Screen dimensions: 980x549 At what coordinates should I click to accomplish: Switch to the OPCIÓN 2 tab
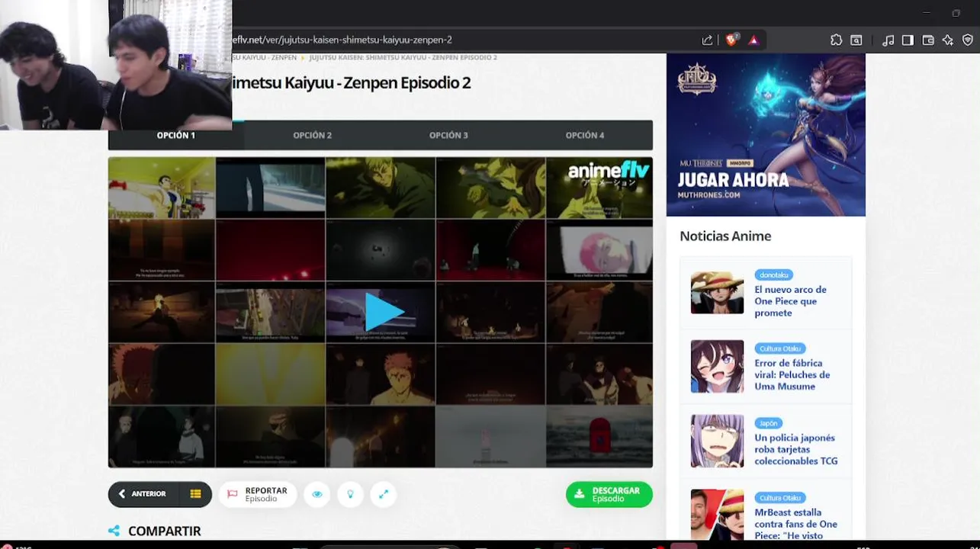click(x=313, y=135)
